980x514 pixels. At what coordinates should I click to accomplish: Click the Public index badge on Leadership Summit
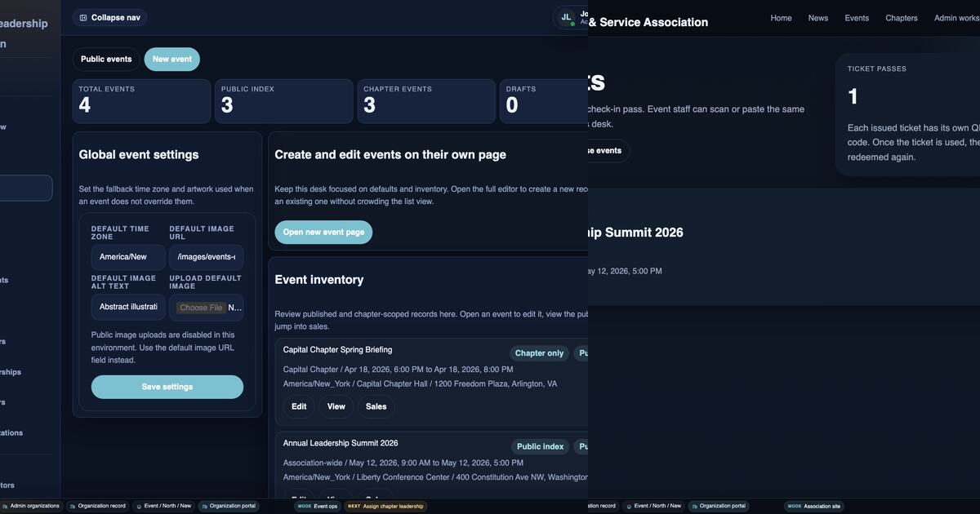[x=541, y=446]
